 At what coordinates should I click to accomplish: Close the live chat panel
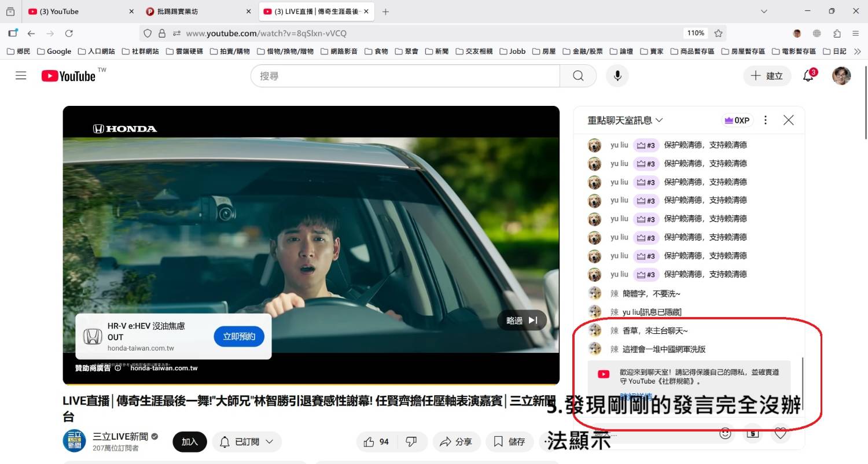[x=788, y=120]
